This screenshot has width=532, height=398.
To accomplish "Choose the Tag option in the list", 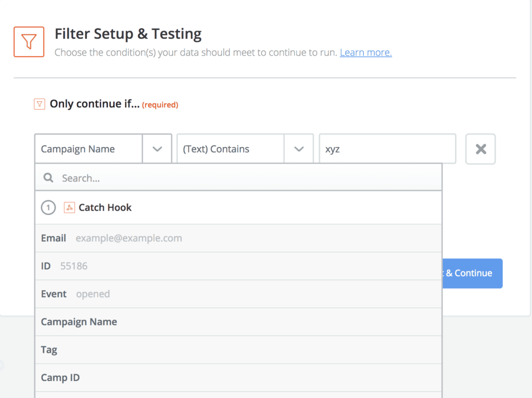I will pos(238,350).
